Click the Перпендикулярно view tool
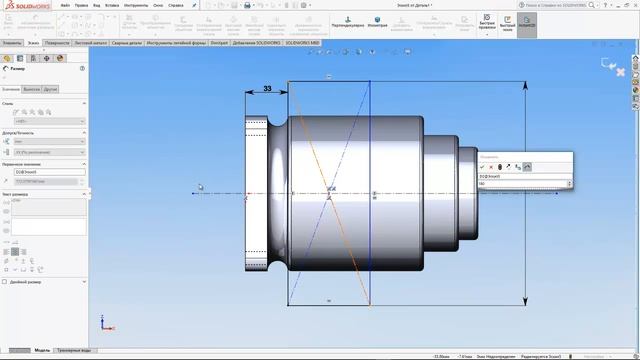This screenshot has height=360, width=640. 348,22
